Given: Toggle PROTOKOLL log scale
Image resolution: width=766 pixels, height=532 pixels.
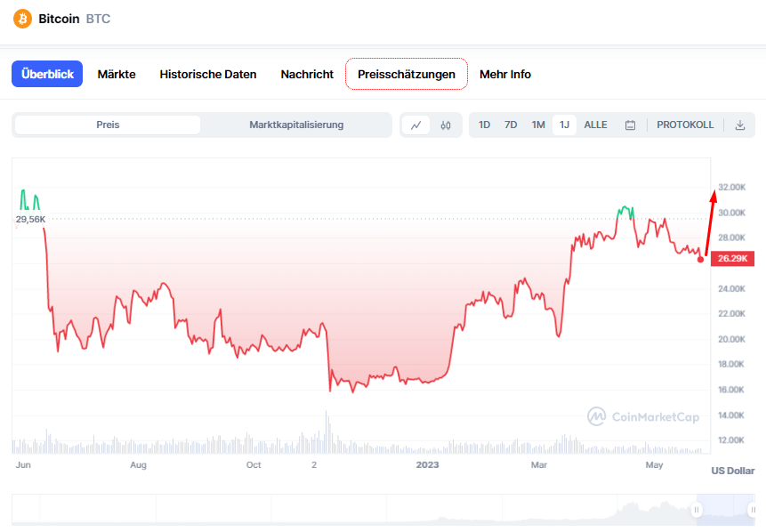Looking at the screenshot, I should 685,125.
